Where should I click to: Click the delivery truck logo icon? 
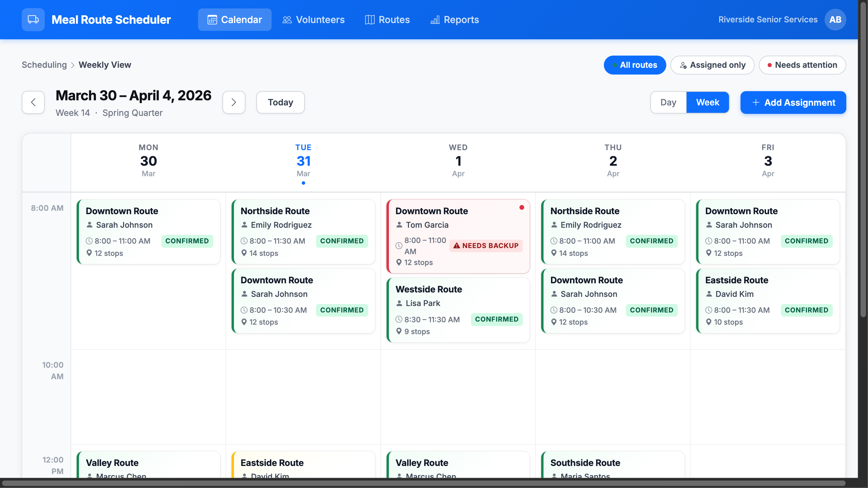coord(33,20)
